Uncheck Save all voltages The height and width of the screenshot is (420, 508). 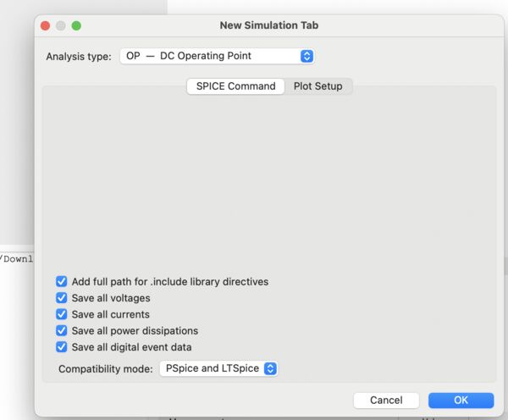tap(62, 298)
